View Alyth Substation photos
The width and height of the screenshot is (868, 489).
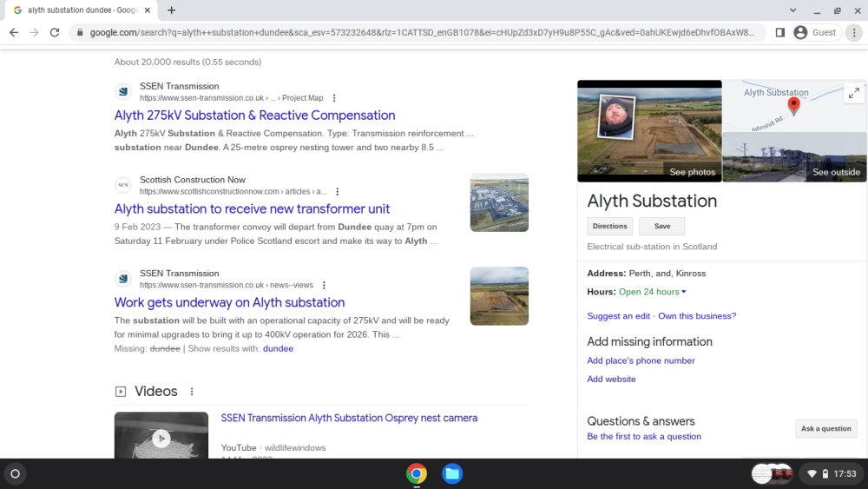pos(649,131)
